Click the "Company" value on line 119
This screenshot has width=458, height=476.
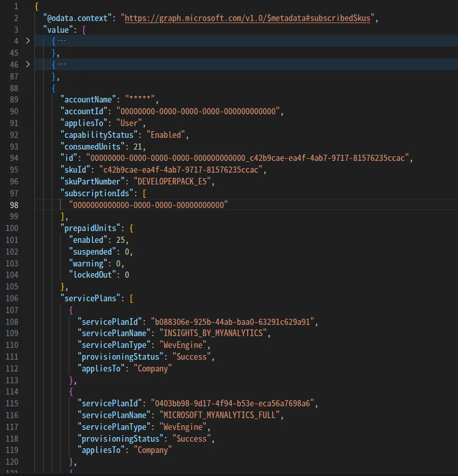click(x=153, y=450)
